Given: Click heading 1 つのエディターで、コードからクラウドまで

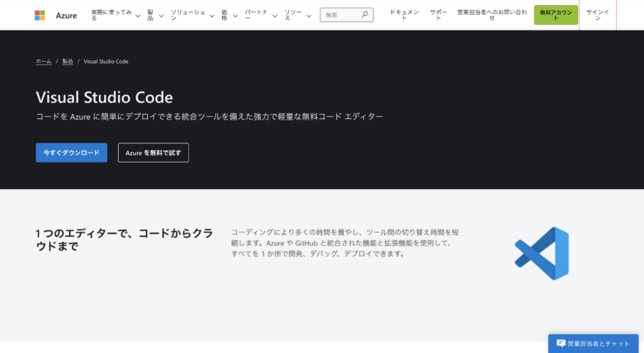Looking at the screenshot, I should [125, 240].
